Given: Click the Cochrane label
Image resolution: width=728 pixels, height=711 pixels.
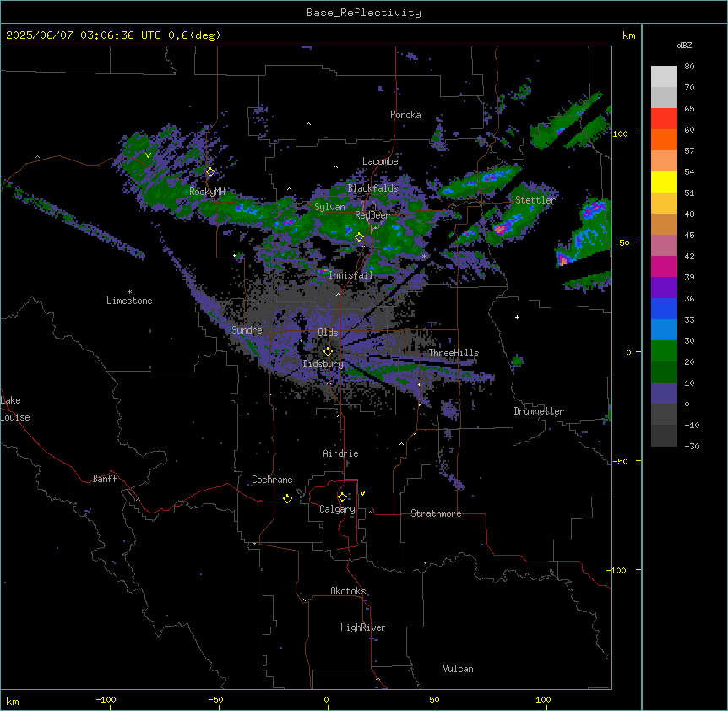Looking at the screenshot, I should [272, 480].
